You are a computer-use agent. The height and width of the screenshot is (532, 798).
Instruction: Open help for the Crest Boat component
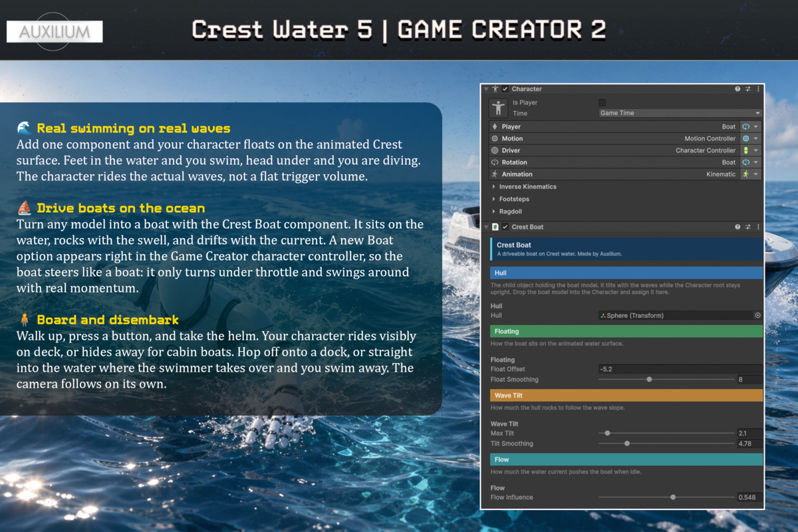(x=737, y=227)
